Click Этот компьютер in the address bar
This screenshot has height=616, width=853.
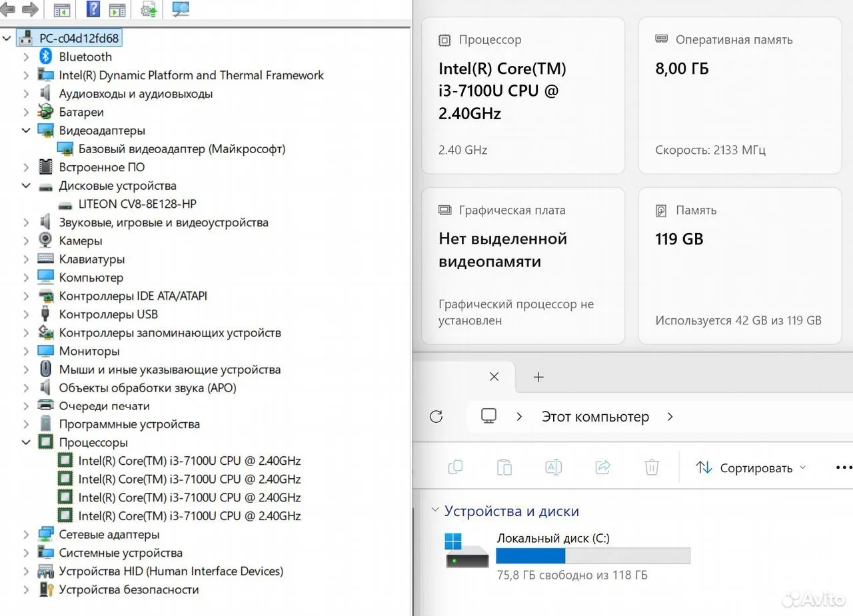(595, 417)
